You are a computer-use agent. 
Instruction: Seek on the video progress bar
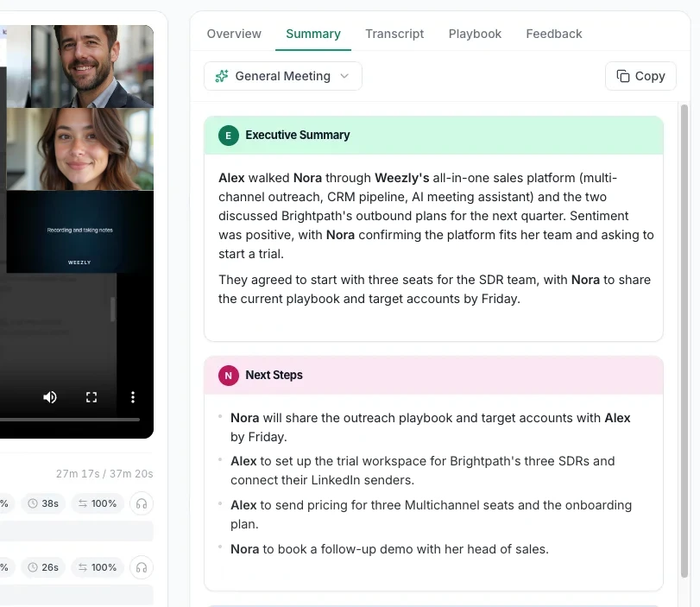70,420
